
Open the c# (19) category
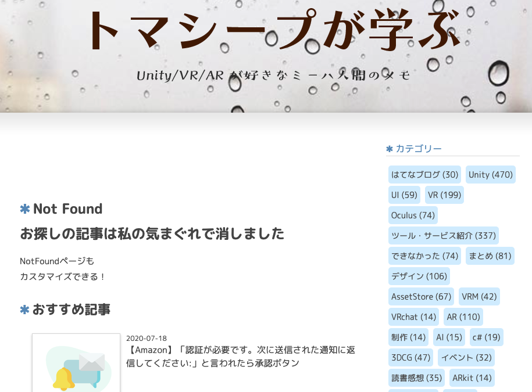point(486,337)
